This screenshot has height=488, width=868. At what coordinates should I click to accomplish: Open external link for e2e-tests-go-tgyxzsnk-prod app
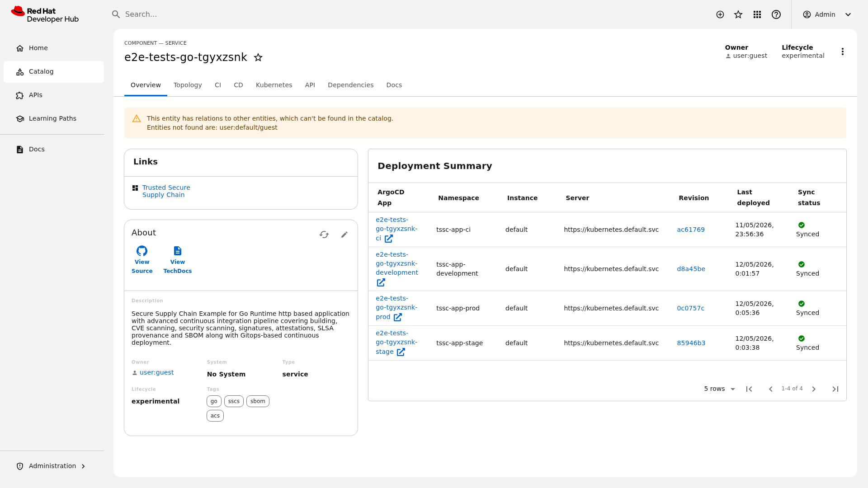coord(398,317)
